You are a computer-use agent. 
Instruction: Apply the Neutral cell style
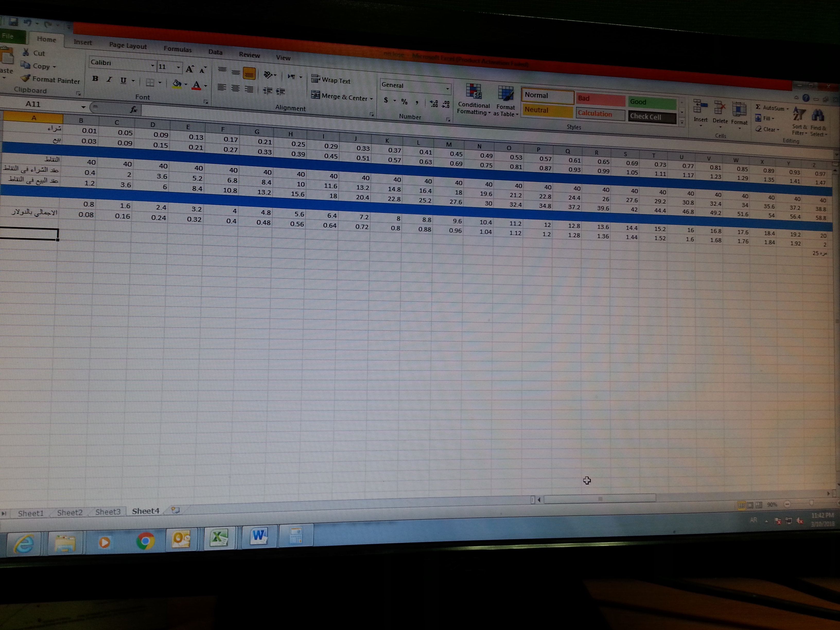tap(547, 110)
